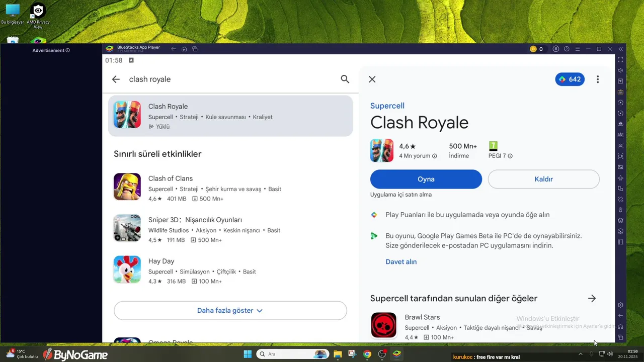Open the Play Points 642 badge
This screenshot has height=362, width=644.
(x=570, y=79)
